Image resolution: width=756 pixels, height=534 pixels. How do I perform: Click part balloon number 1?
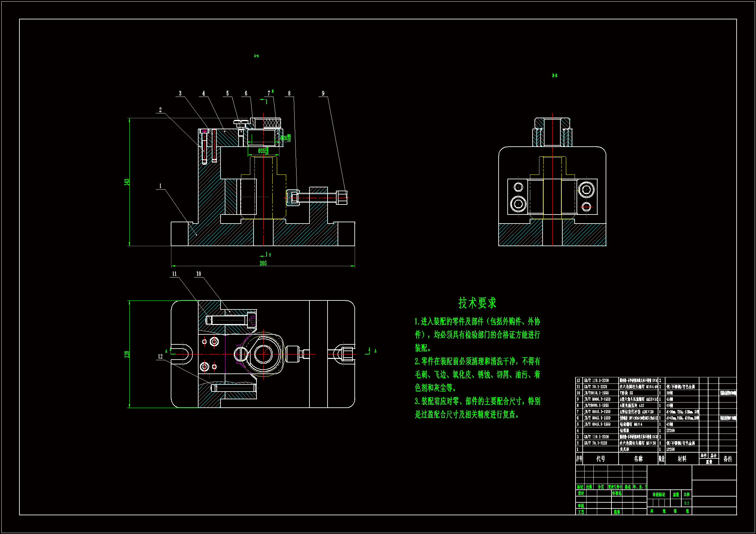click(160, 186)
